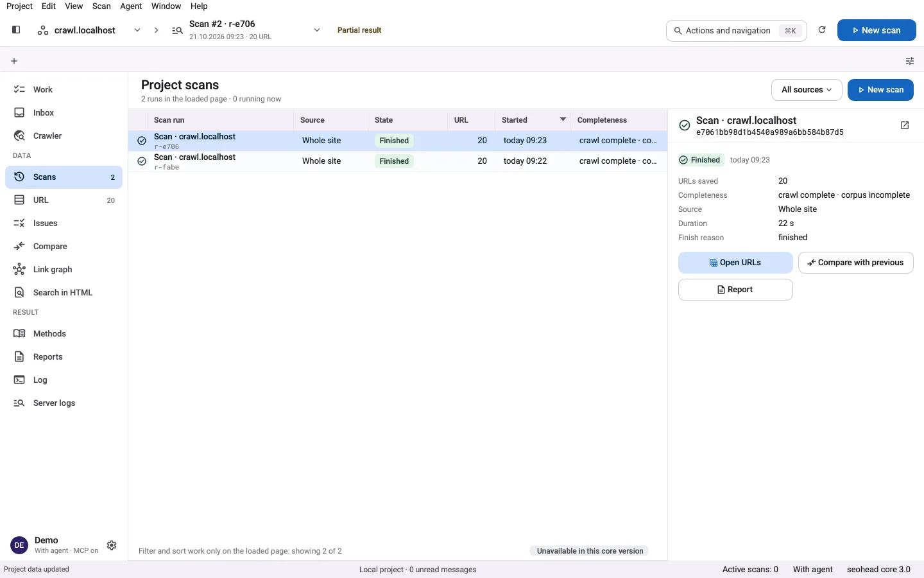
Task: Start New scan from top header
Action: pyautogui.click(x=877, y=30)
